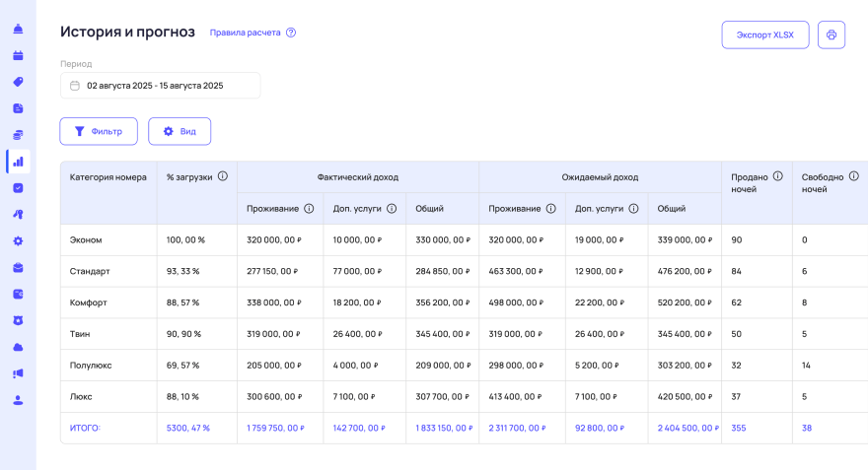Open the coins stack icon in sidebar
This screenshot has width=868, height=470.
point(18,135)
